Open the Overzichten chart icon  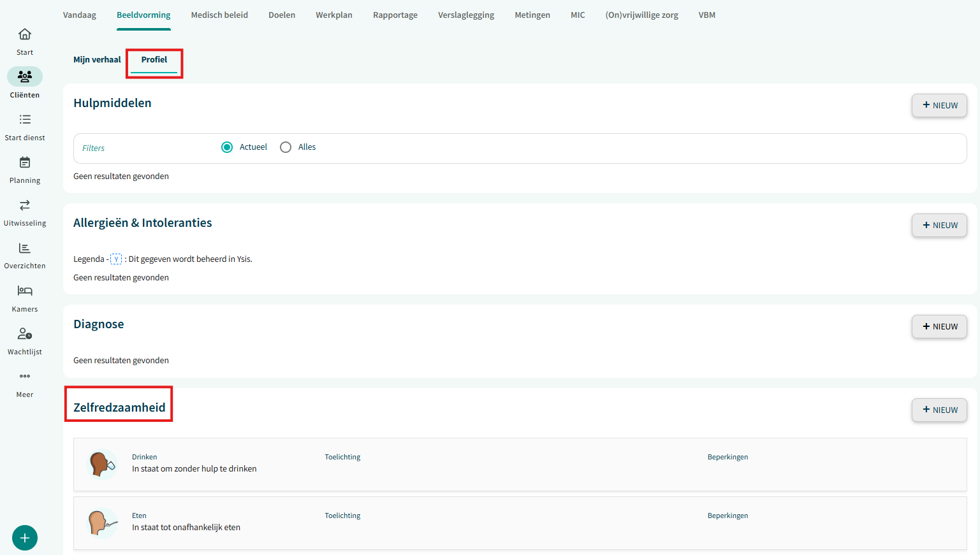pyautogui.click(x=25, y=248)
